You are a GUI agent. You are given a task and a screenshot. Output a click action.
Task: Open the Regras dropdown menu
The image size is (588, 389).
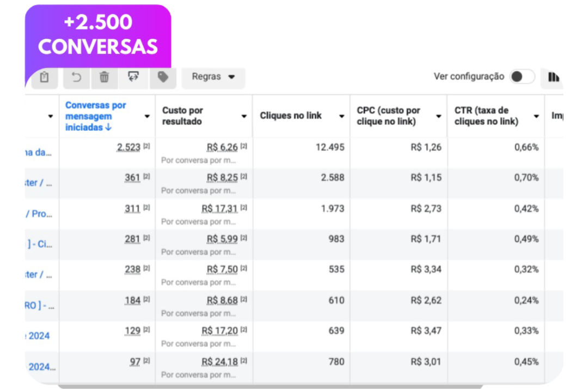[213, 77]
